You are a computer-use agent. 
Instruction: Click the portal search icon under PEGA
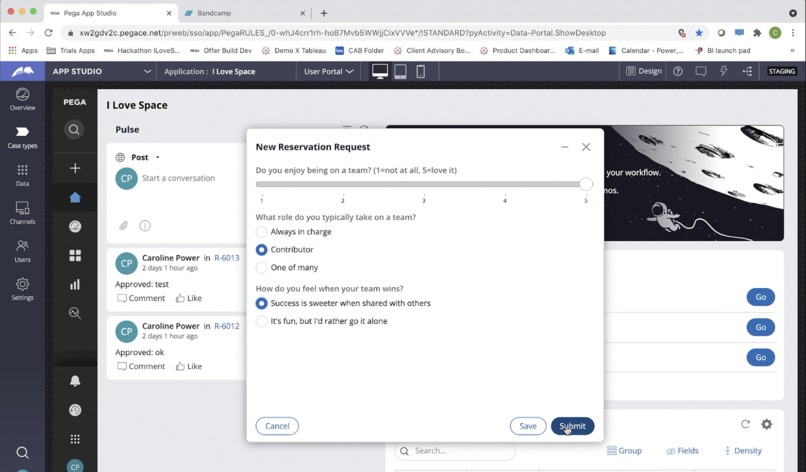75,129
